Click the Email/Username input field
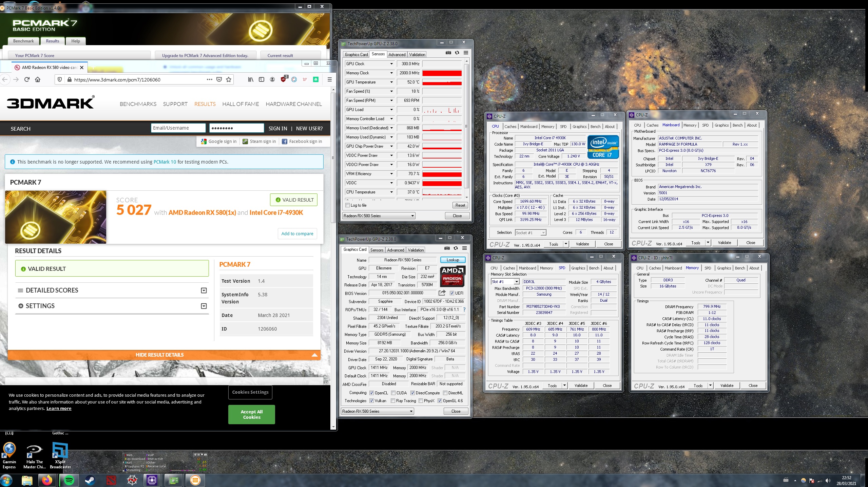Image resolution: width=868 pixels, height=487 pixels. [178, 128]
